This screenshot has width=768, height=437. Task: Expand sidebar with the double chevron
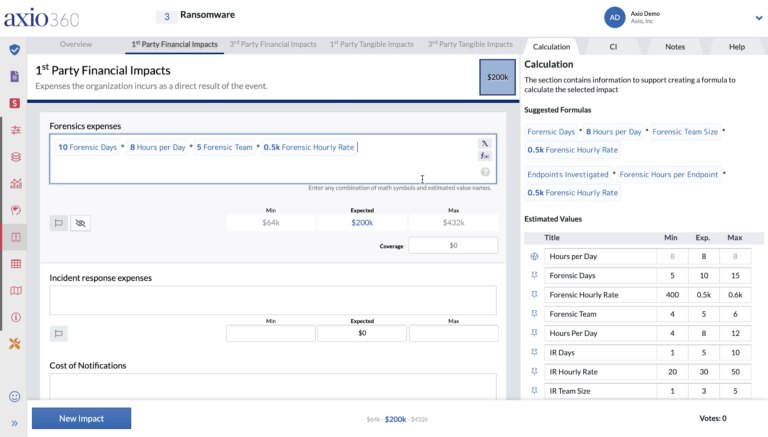pyautogui.click(x=15, y=423)
